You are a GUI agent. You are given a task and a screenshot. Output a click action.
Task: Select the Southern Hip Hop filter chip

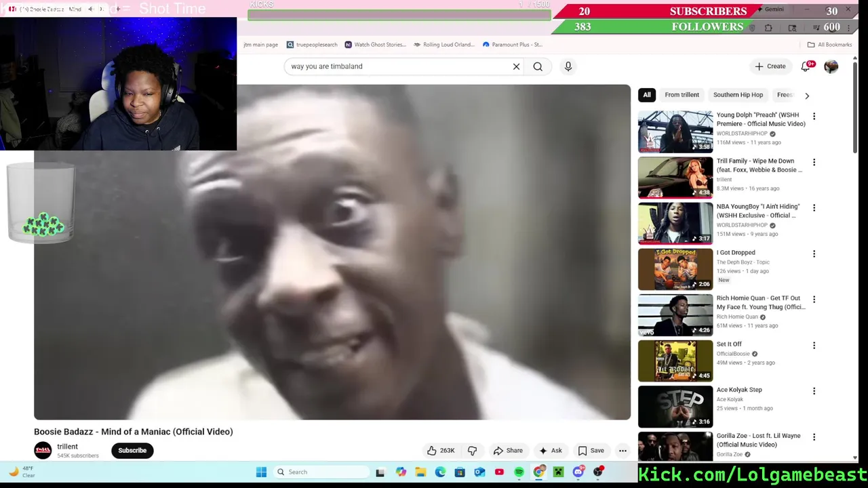(x=738, y=95)
